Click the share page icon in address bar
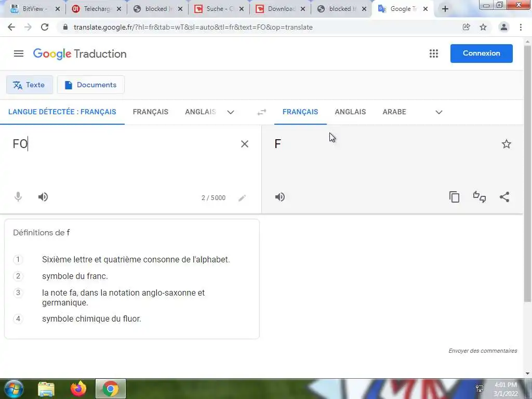Viewport: 532px width, 399px height. click(467, 27)
